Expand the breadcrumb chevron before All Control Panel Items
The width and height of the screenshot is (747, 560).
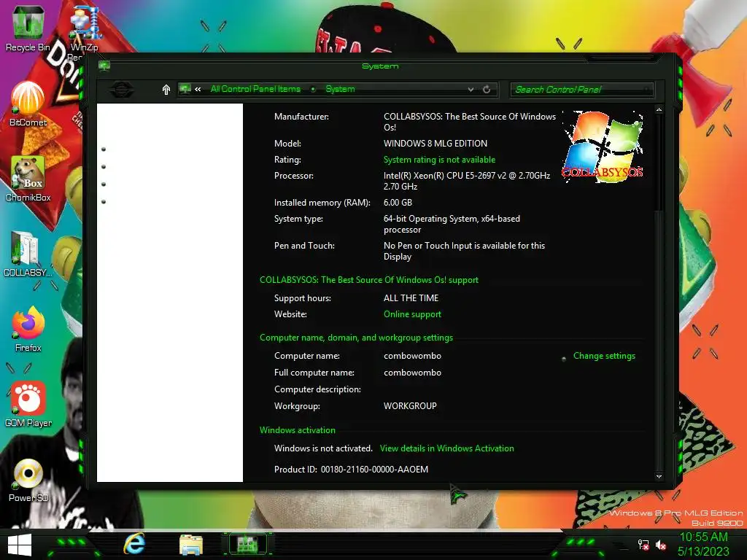(198, 89)
